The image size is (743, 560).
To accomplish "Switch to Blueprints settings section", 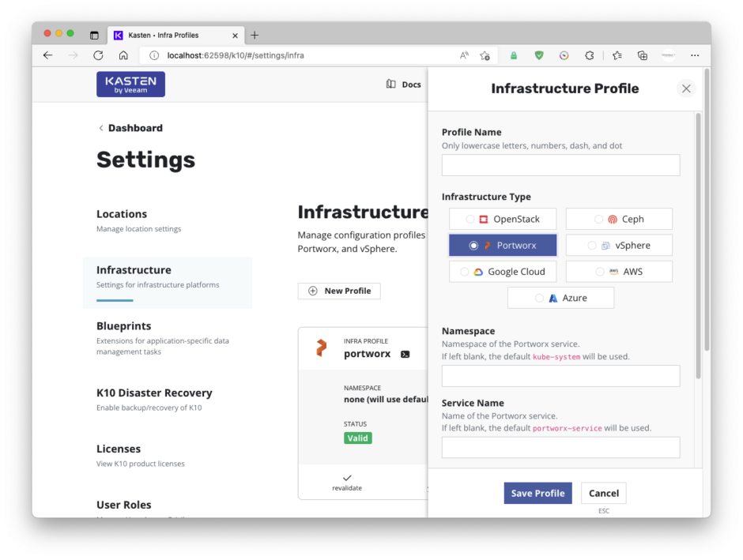I will [x=124, y=326].
